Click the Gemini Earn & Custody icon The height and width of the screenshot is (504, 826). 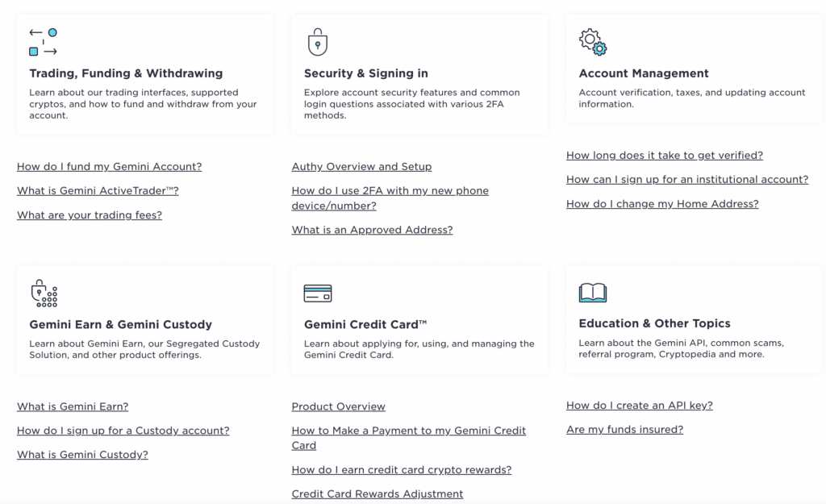44,294
